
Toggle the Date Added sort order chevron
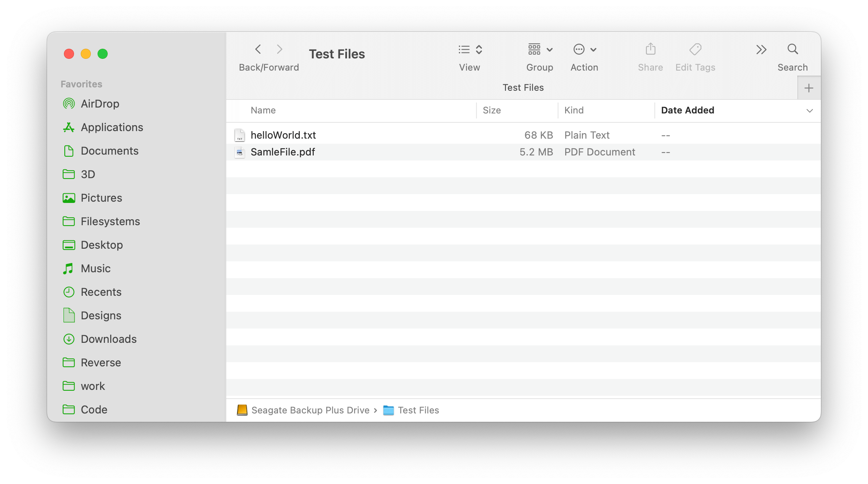pos(810,110)
